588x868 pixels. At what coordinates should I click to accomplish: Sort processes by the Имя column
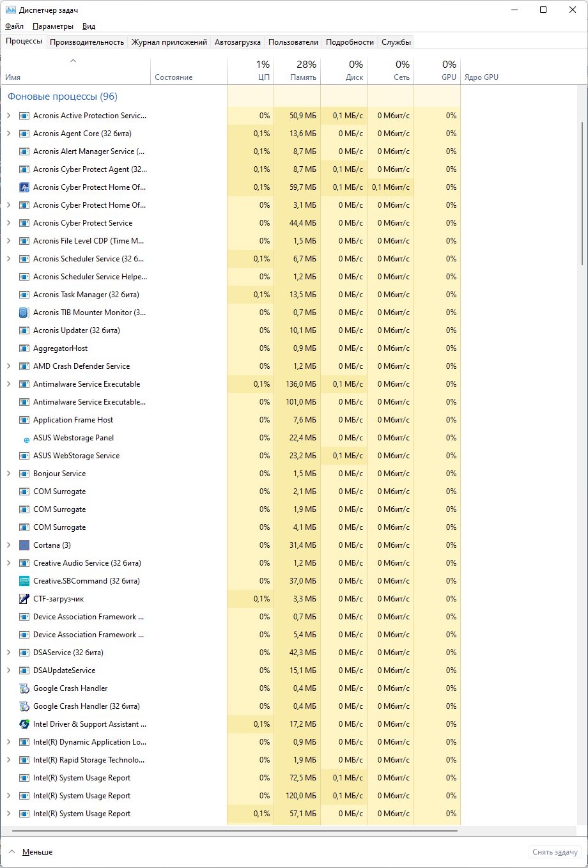click(75, 71)
